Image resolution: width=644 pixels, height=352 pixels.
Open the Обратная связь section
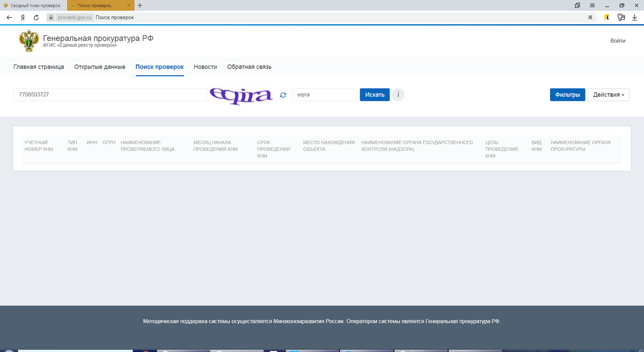pos(250,67)
